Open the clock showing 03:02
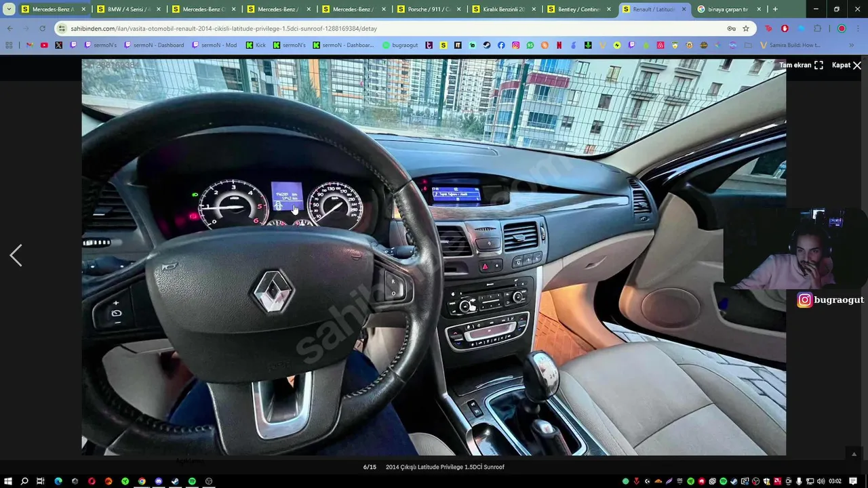The height and width of the screenshot is (488, 868). [835, 481]
